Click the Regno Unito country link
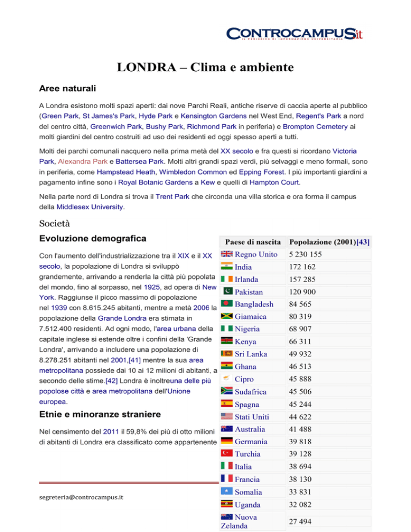411x532 pixels. [256, 254]
